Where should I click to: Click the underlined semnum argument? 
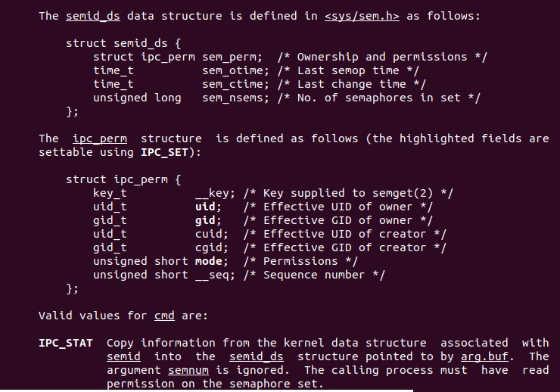click(188, 370)
